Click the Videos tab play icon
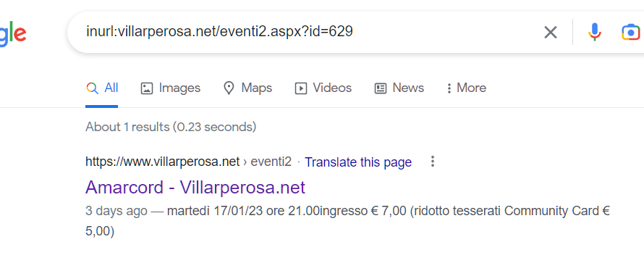Screen dimensions: 644x263 tap(300, 88)
